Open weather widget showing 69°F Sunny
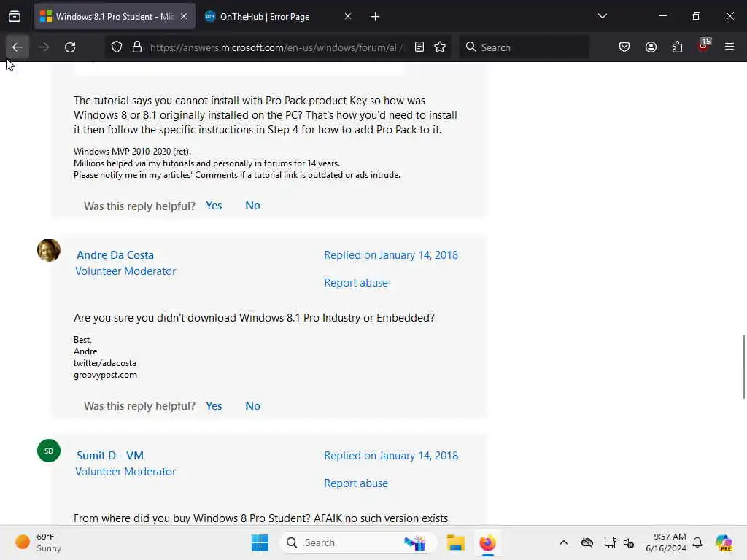Image resolution: width=747 pixels, height=560 pixels. [39, 542]
